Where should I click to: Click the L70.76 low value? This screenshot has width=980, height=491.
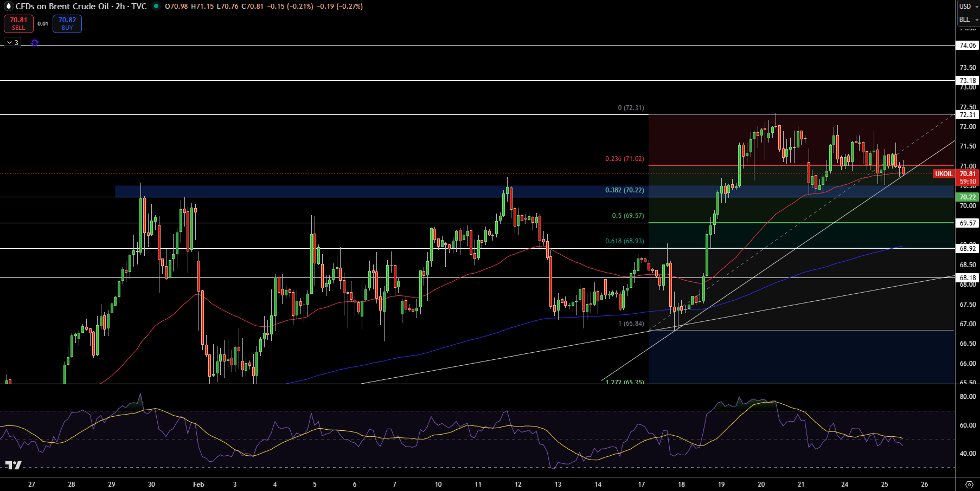[x=228, y=7]
